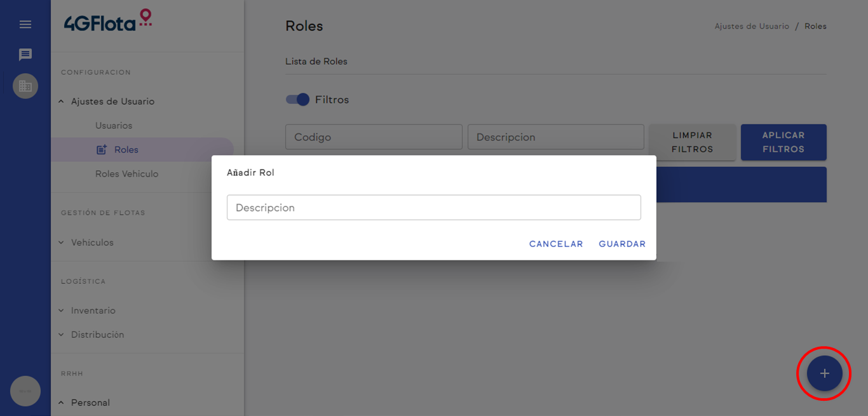Click the Roles menu item icon
The image size is (868, 416).
click(101, 150)
